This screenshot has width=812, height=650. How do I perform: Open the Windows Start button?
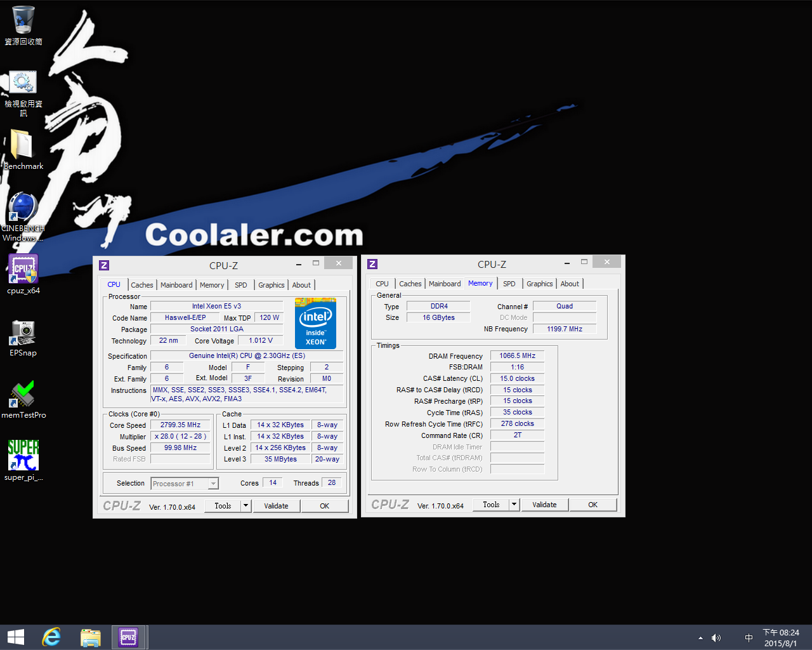[x=15, y=637]
